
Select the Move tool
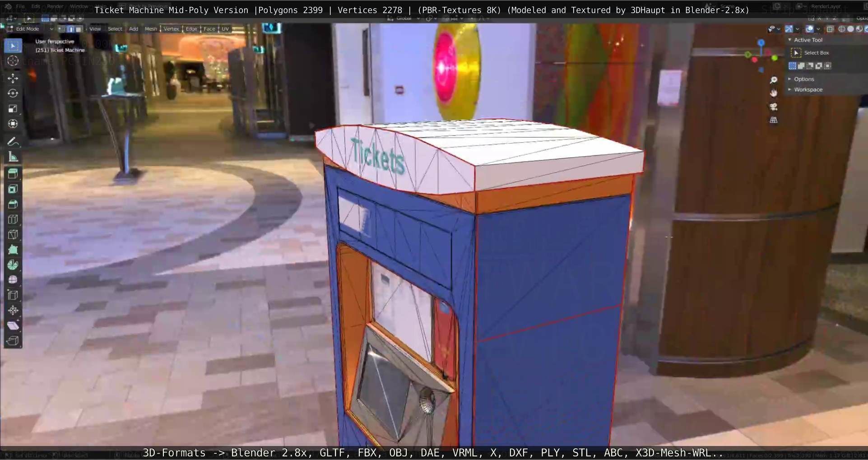pos(13,78)
